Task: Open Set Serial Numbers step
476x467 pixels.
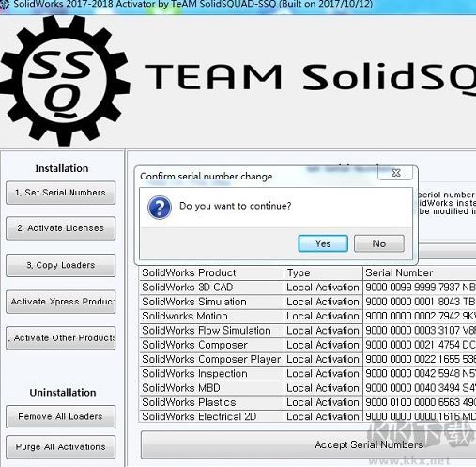Action: click(x=60, y=193)
